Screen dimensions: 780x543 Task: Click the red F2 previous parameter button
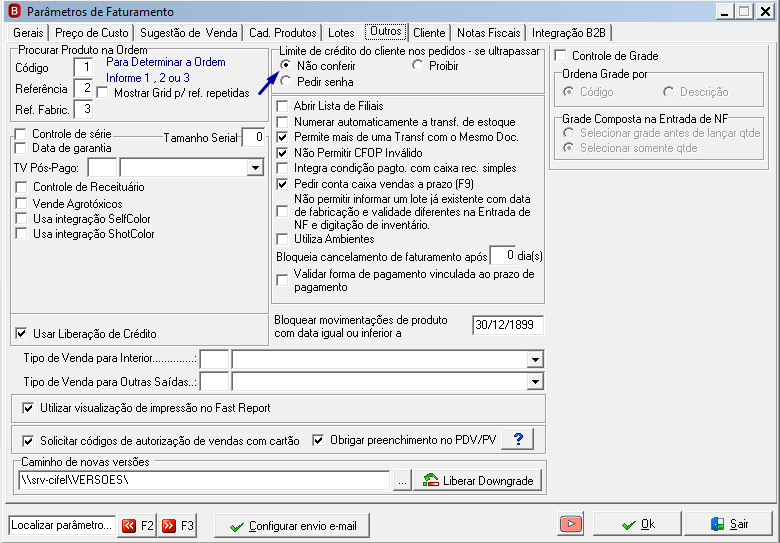coord(137,526)
